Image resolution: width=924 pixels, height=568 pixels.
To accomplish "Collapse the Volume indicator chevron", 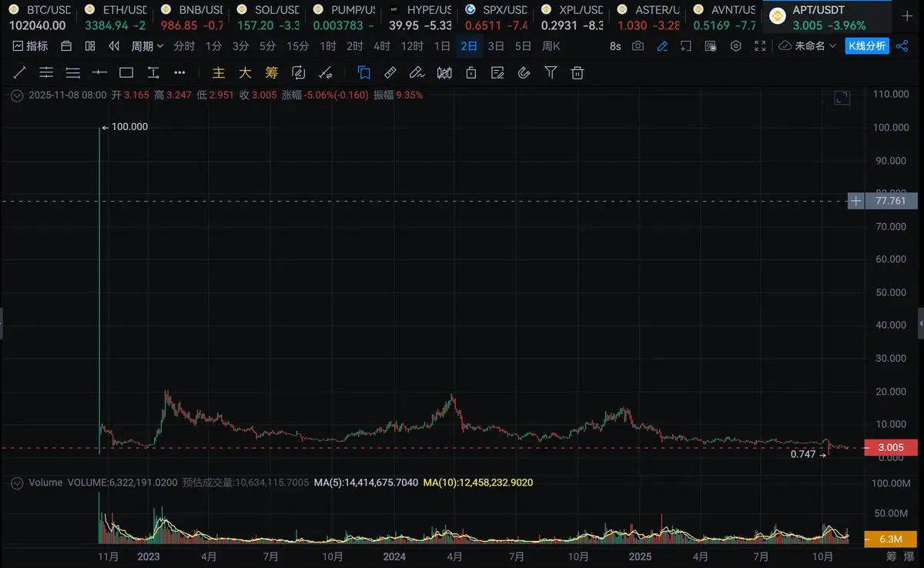I will pyautogui.click(x=17, y=483).
